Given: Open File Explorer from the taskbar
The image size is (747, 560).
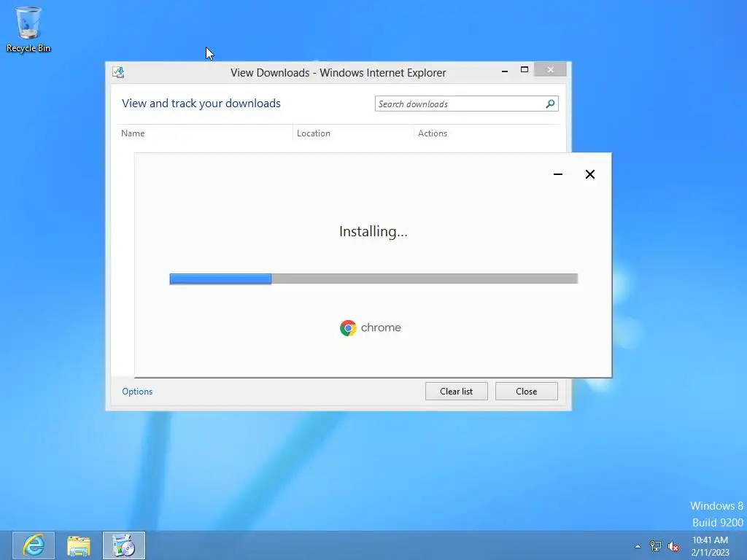Looking at the screenshot, I should (79, 545).
